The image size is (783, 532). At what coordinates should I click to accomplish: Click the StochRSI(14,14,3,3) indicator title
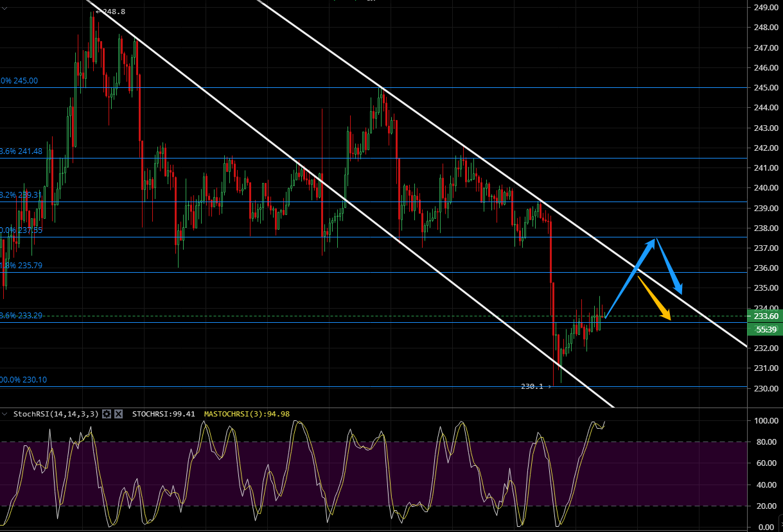click(56, 414)
